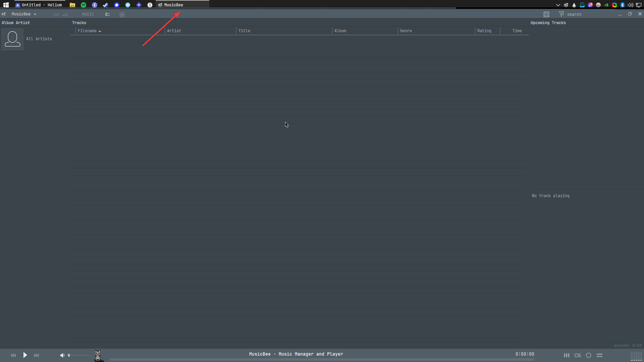644x362 pixels.
Task: Click the spectrum visualizer bars
Action: point(636,356)
